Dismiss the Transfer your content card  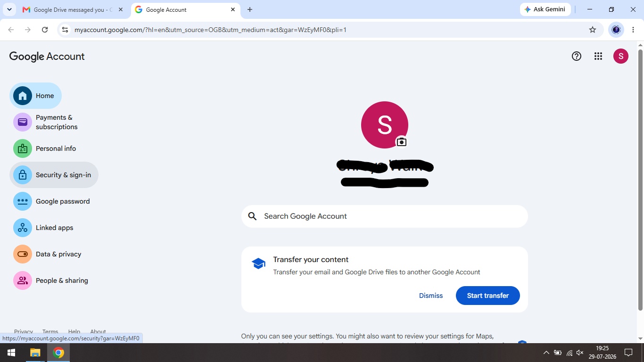(x=431, y=296)
